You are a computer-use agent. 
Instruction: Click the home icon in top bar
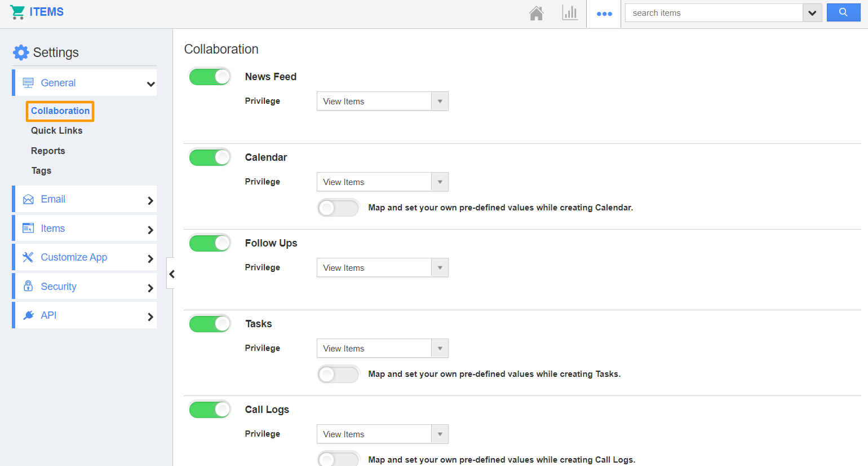536,13
